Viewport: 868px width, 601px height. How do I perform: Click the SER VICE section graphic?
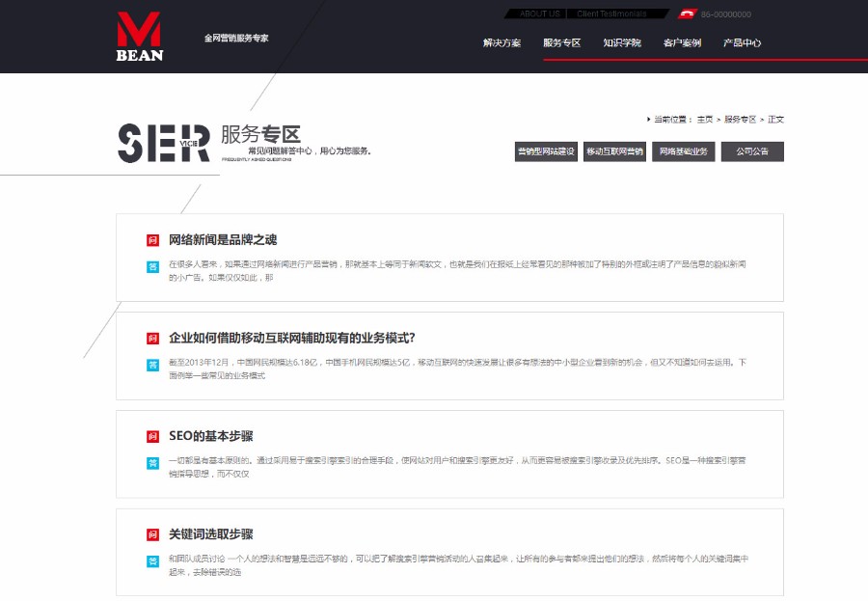[x=164, y=143]
